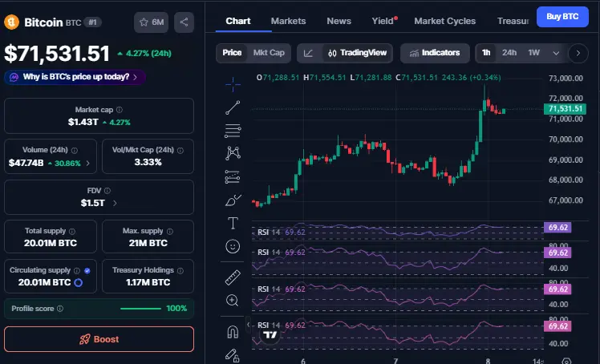The width and height of the screenshot is (600, 364).
Task: Click the orange Bitcoin logo
Action: coord(11,22)
